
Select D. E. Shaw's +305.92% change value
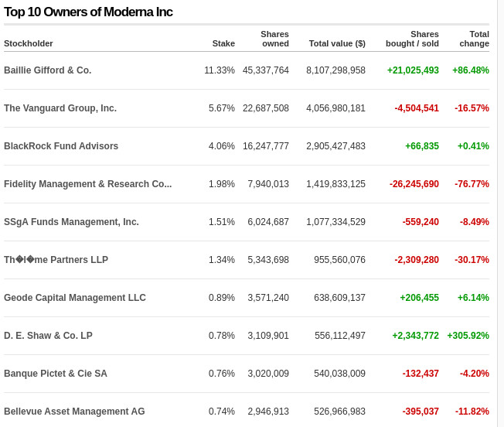pos(468,336)
